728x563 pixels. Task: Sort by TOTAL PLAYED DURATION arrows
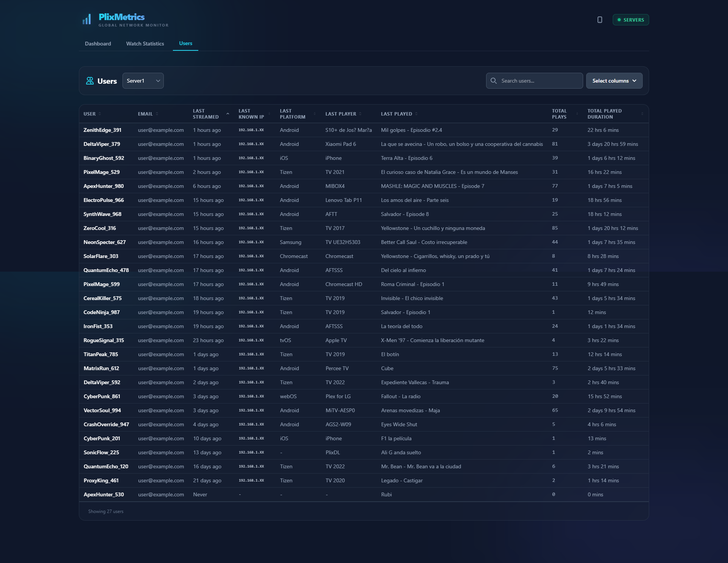pyautogui.click(x=642, y=114)
